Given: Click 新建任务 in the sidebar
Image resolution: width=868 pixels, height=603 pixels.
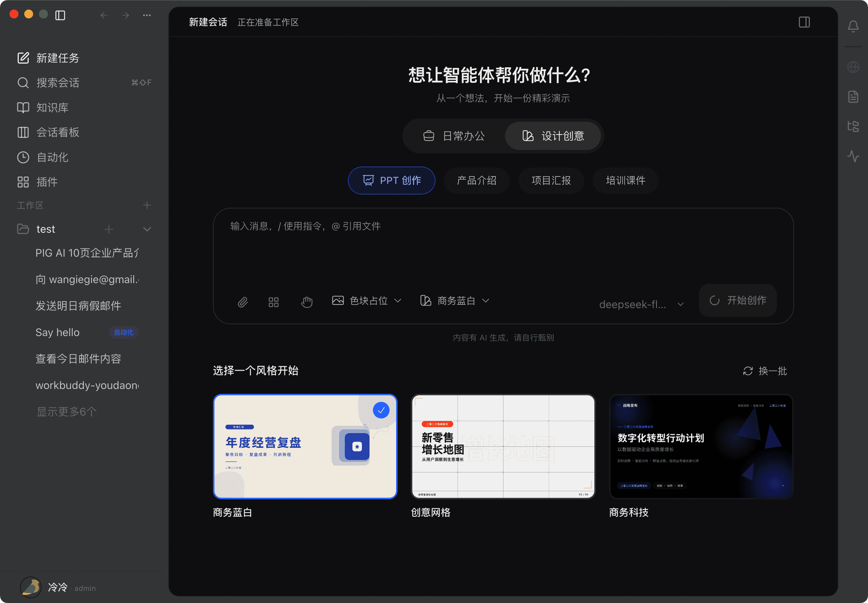Looking at the screenshot, I should 84,58.
